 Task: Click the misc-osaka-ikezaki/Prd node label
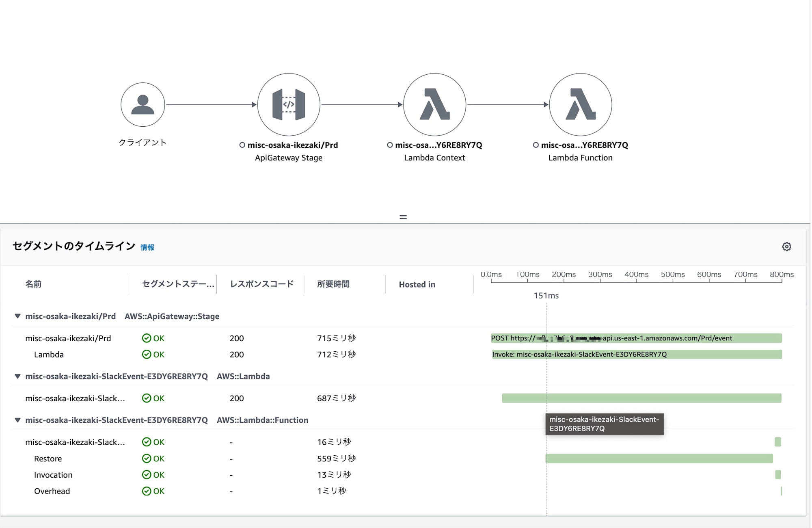point(293,145)
